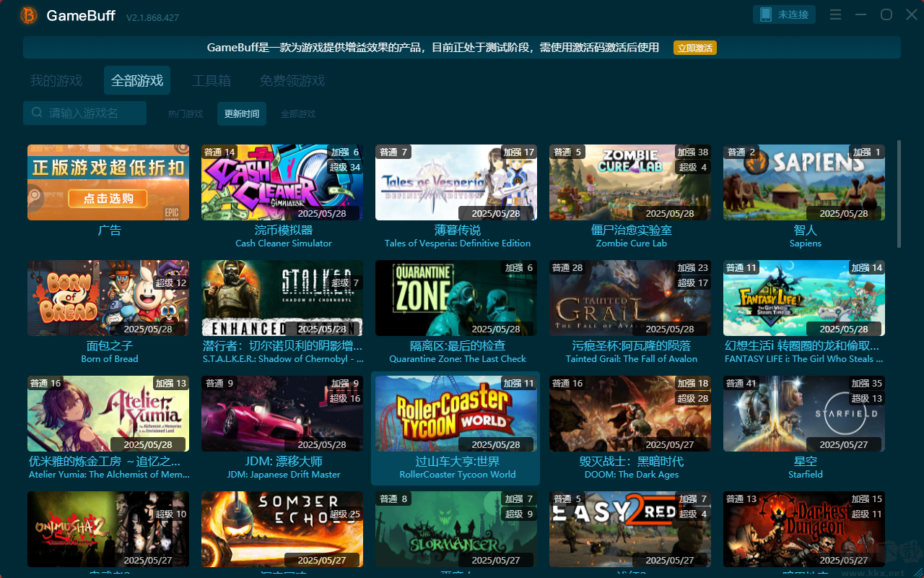924x578 pixels.
Task: Select the Easy Red 2 cover
Action: 630,529
